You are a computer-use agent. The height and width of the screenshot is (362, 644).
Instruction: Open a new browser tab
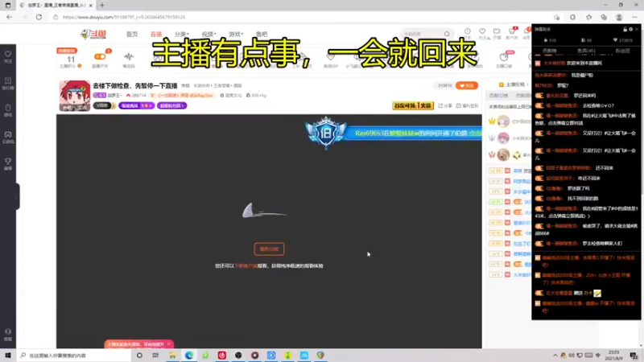click(102, 6)
